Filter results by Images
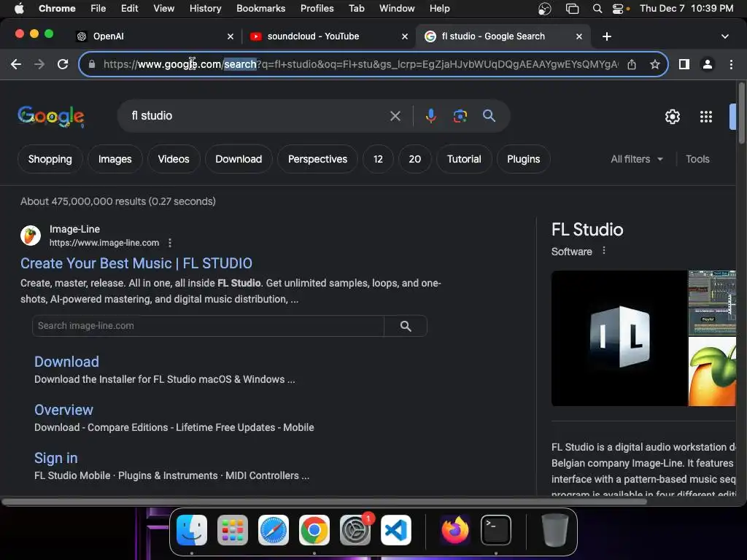747x560 pixels. 115,159
